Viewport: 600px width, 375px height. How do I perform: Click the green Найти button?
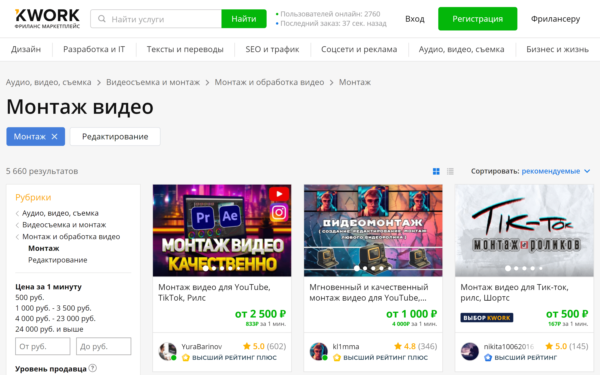[x=244, y=19]
